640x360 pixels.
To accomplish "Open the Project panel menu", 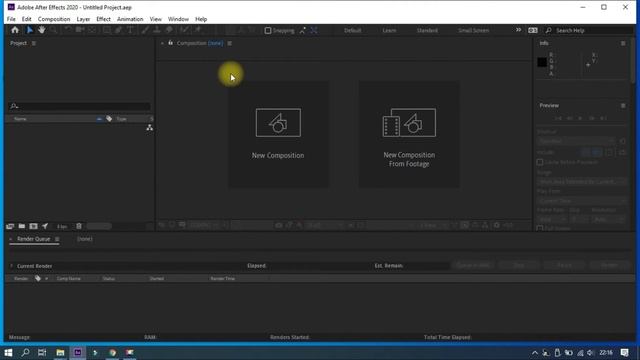I will click(34, 43).
